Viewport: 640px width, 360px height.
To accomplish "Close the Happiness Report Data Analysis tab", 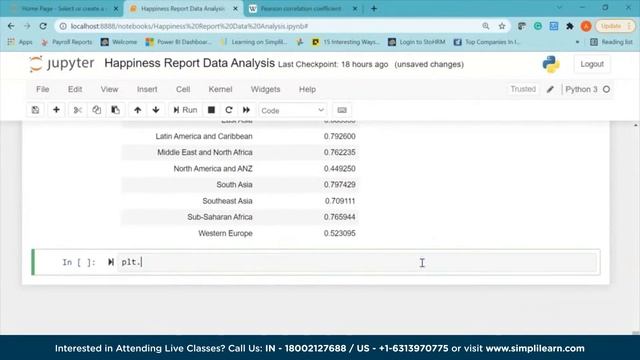I will click(x=236, y=9).
